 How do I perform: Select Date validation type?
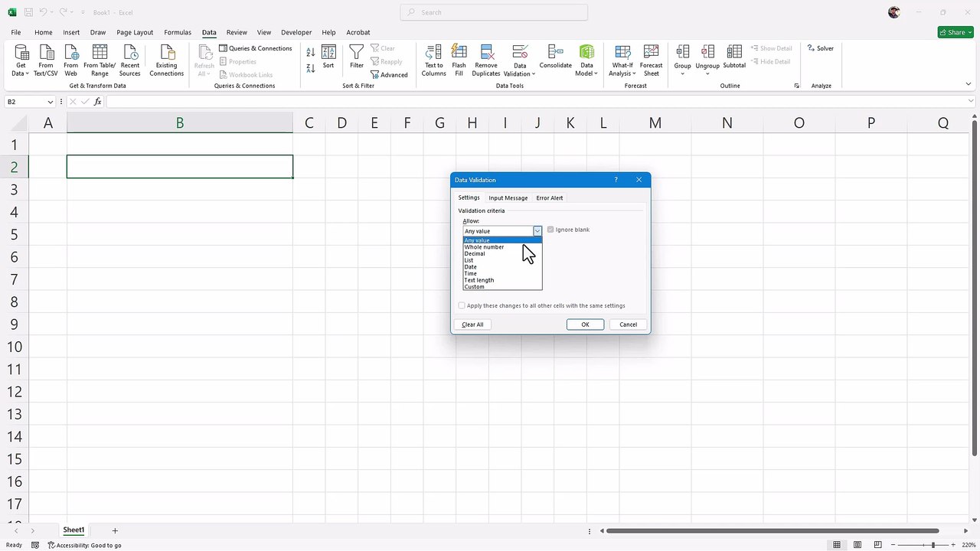502,267
